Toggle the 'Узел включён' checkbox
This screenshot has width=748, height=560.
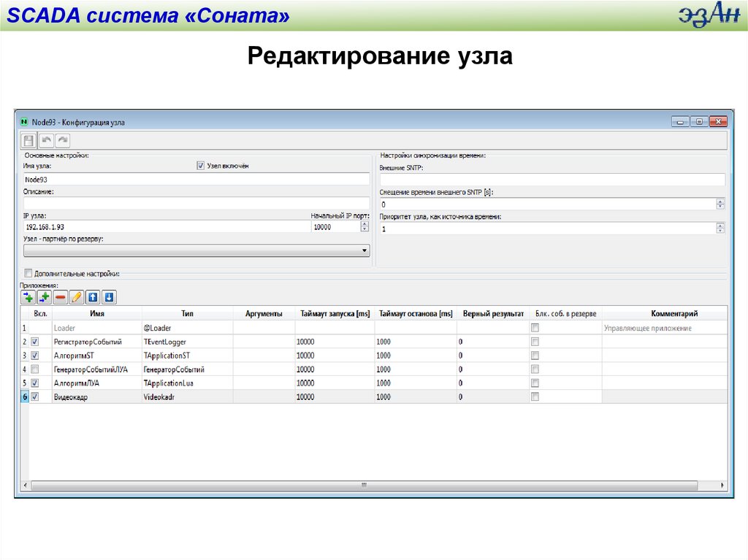point(201,166)
